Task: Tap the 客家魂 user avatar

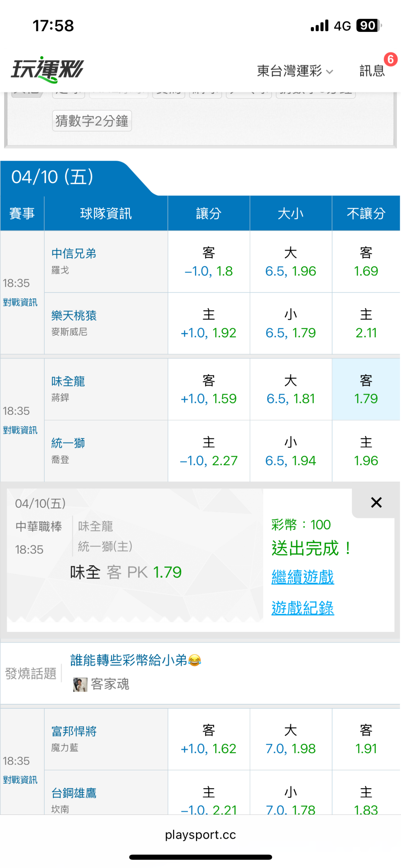Action: point(80,684)
